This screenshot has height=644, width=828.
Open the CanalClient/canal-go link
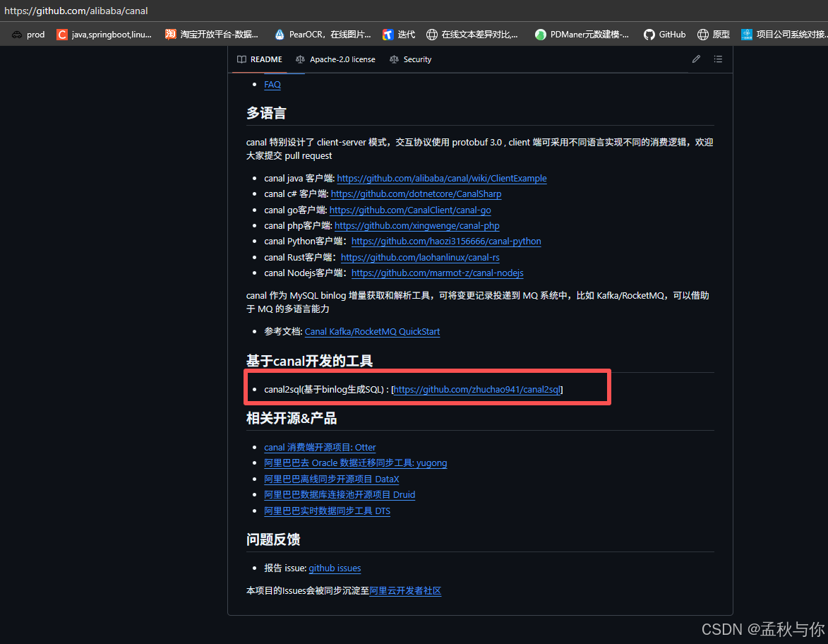click(x=410, y=210)
